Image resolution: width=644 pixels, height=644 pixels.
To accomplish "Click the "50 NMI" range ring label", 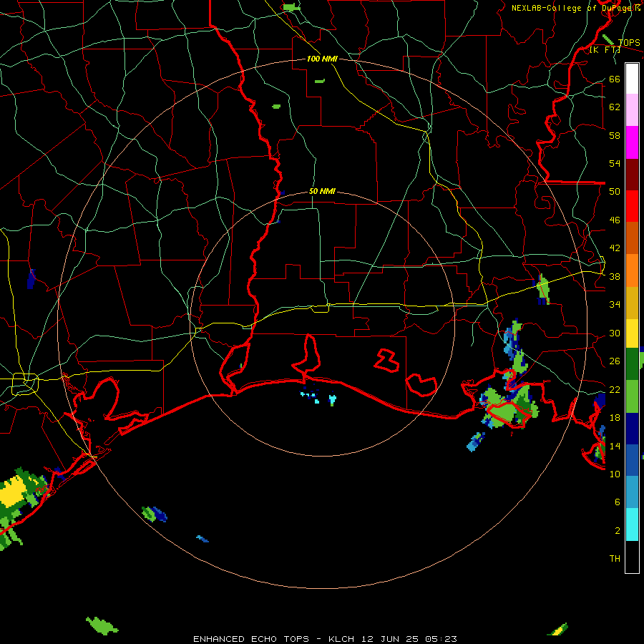I will tap(322, 191).
